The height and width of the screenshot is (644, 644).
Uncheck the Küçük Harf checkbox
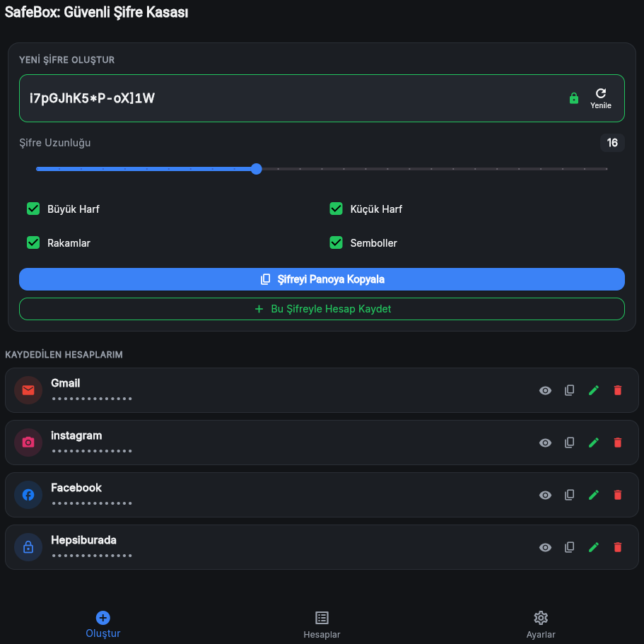click(x=336, y=209)
